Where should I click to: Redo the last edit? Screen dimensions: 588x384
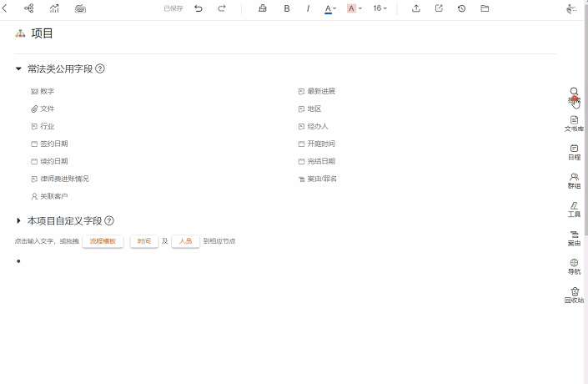222,8
